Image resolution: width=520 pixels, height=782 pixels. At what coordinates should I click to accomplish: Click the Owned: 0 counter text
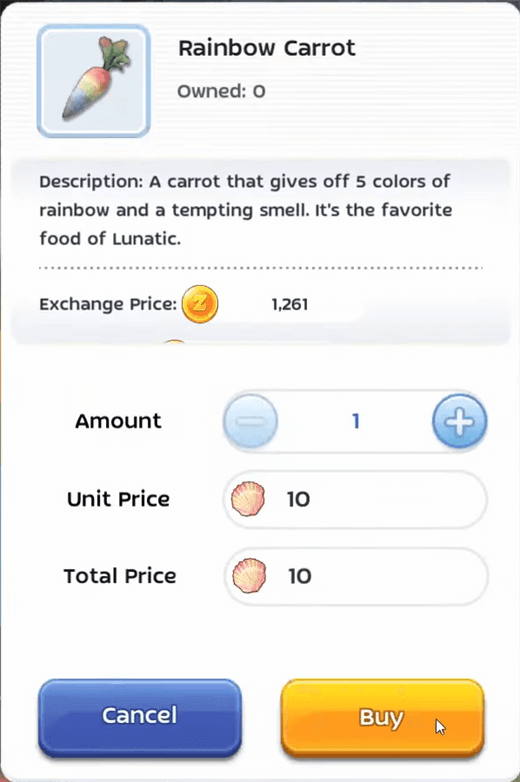(221, 91)
